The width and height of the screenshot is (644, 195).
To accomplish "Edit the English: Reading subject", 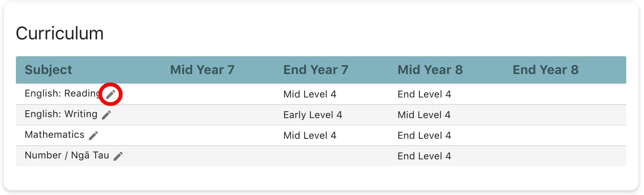I will click(x=110, y=95).
